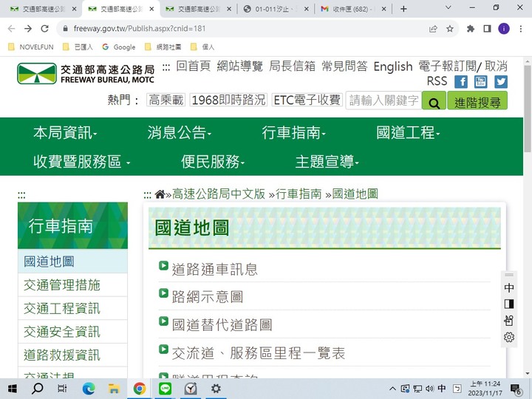Expand the 國道工程 menu
This screenshot has width=532, height=399.
tap(408, 133)
